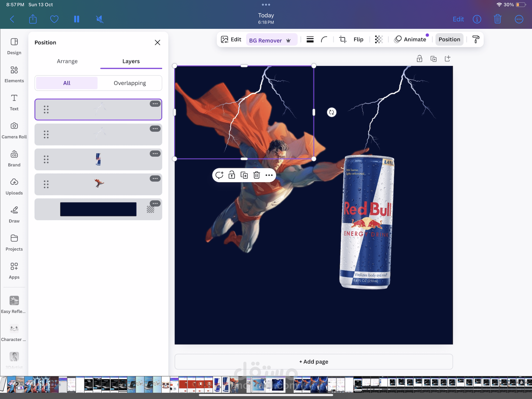Click the crop icon in toolbar
Image resolution: width=532 pixels, height=399 pixels.
(343, 39)
